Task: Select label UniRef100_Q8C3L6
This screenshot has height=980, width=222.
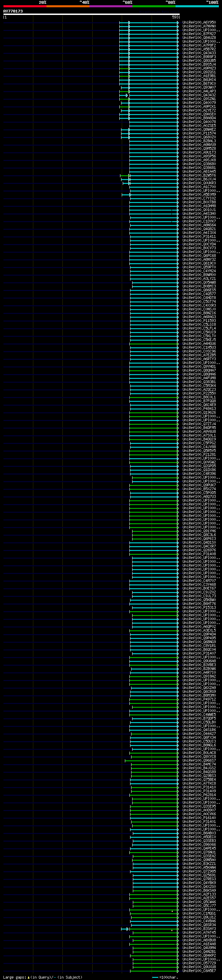Action: tap(199, 535)
